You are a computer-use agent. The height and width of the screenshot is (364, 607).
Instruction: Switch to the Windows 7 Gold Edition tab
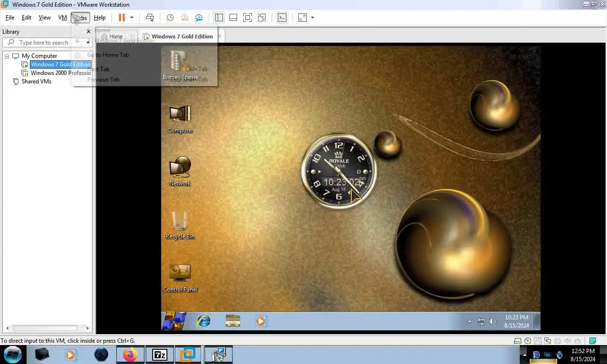tap(182, 36)
